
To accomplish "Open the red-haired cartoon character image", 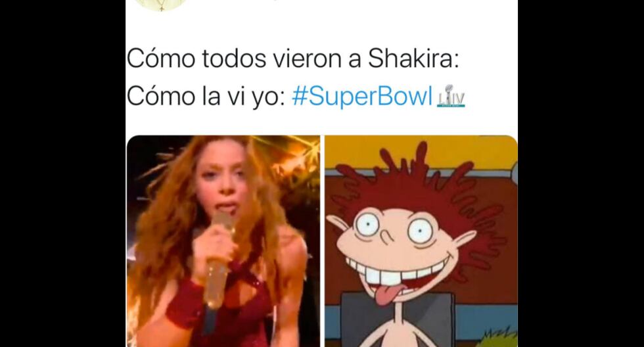I will pos(421,241).
